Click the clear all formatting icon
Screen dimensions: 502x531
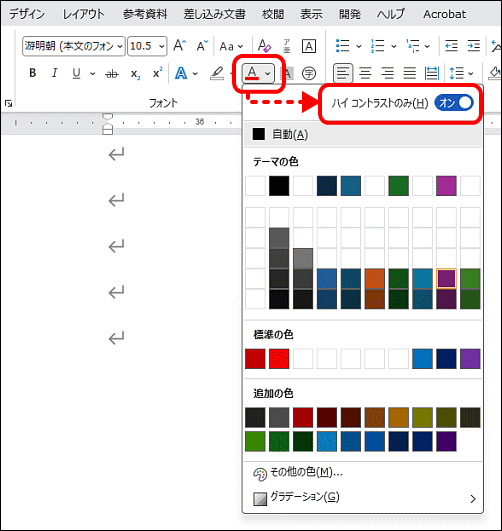(x=264, y=46)
